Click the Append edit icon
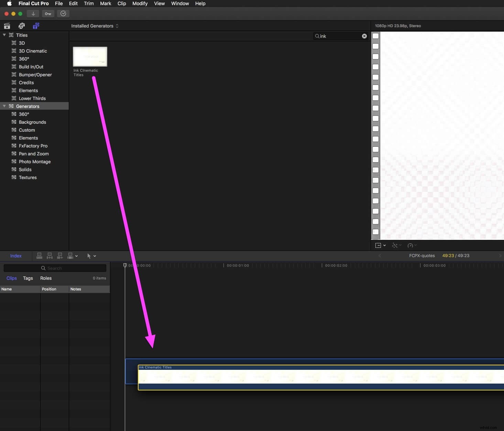Image resolution: width=504 pixels, height=431 pixels. 60,256
